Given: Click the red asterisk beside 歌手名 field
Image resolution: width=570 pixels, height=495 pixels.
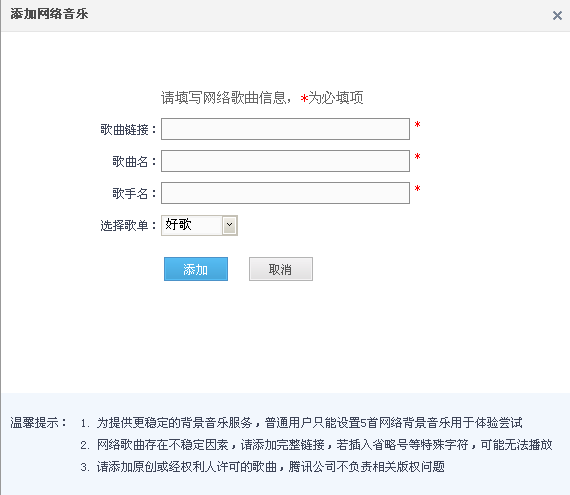Looking at the screenshot, I should tap(417, 189).
